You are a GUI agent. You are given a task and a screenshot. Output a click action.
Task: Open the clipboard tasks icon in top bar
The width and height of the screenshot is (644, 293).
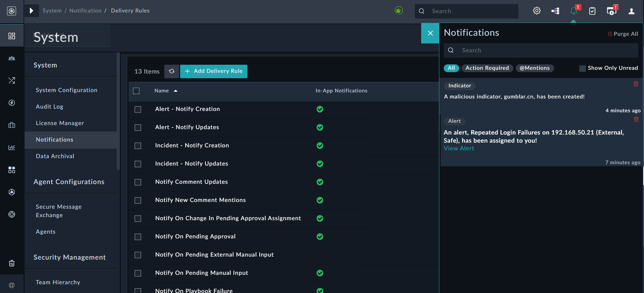(592, 11)
